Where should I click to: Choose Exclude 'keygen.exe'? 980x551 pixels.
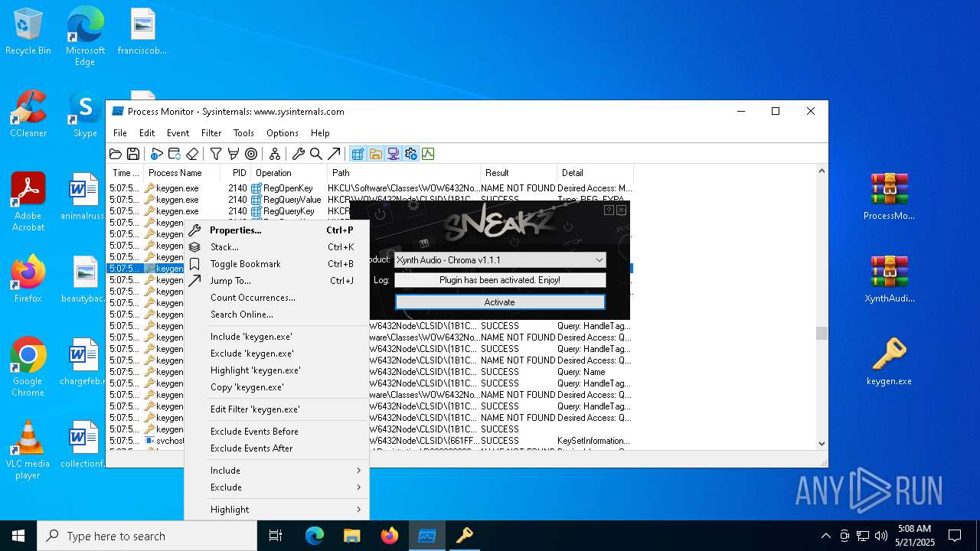(x=276, y=354)
